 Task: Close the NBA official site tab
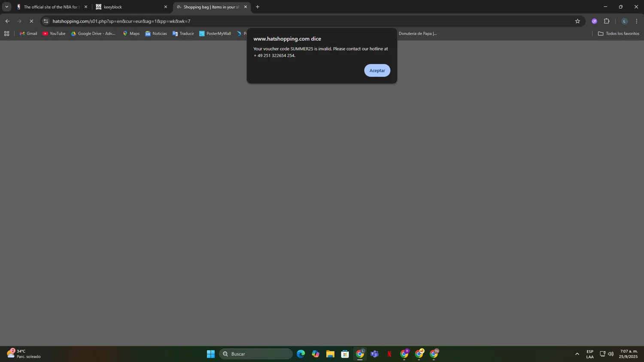click(x=86, y=7)
